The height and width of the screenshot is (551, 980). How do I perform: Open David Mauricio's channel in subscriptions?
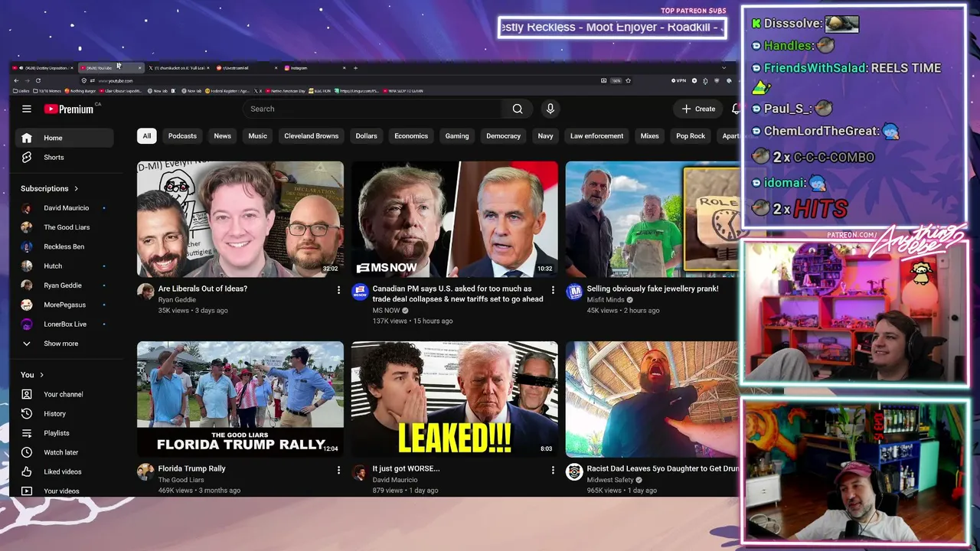(64, 208)
